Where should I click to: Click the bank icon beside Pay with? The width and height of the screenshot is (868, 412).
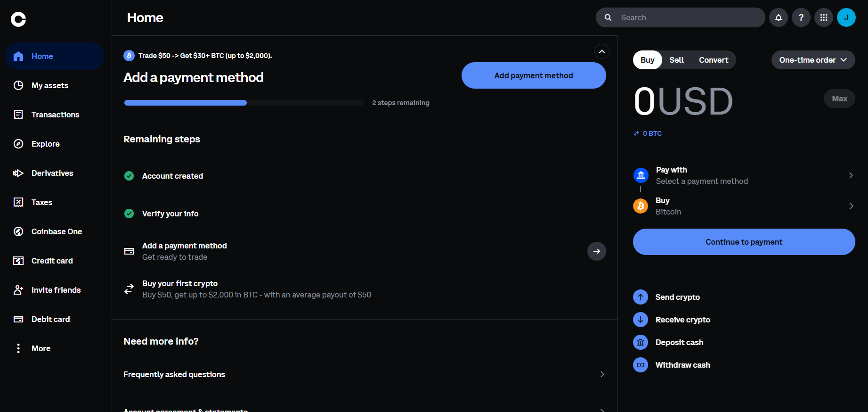[641, 175]
